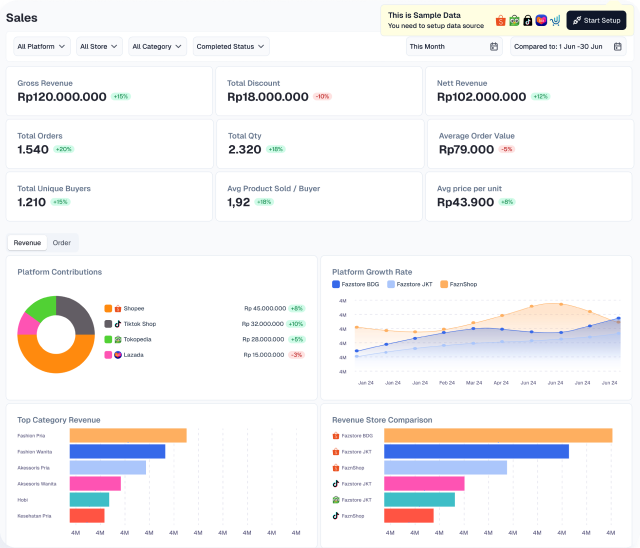Open the All Category filter

point(157,46)
